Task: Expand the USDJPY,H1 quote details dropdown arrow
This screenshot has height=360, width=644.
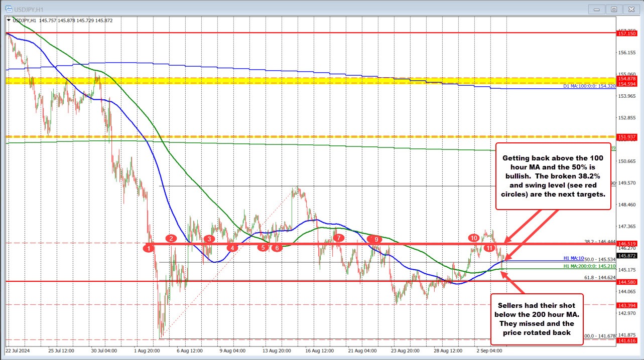Action: point(9,21)
